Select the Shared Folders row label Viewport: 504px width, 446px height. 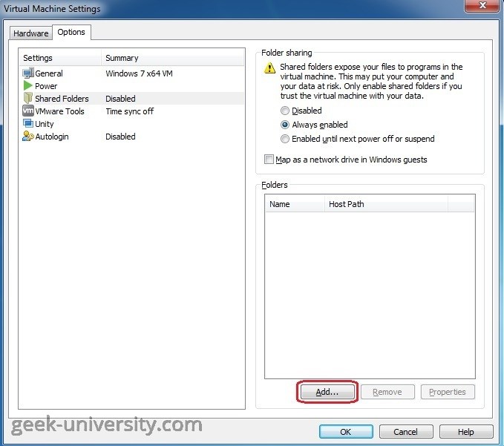pos(62,99)
